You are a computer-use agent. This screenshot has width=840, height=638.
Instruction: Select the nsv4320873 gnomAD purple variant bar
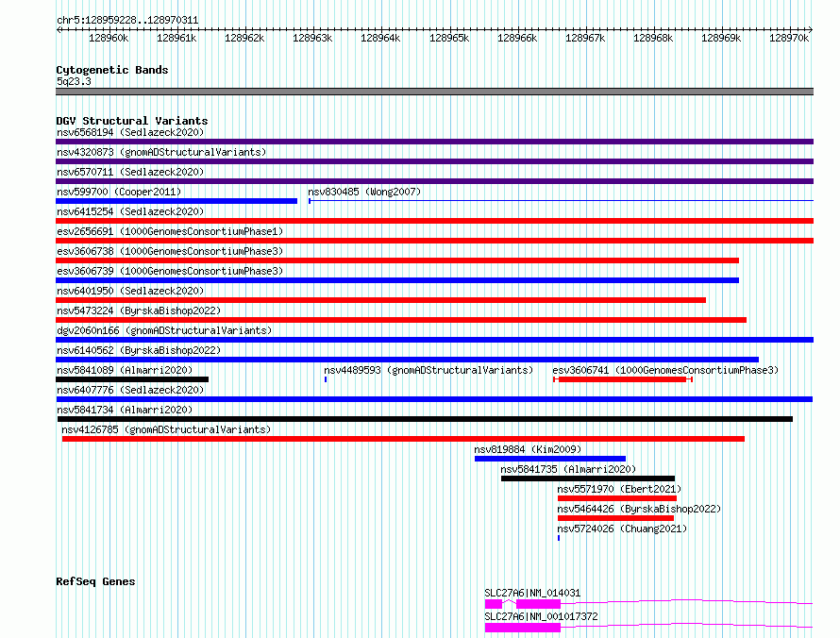coord(434,161)
